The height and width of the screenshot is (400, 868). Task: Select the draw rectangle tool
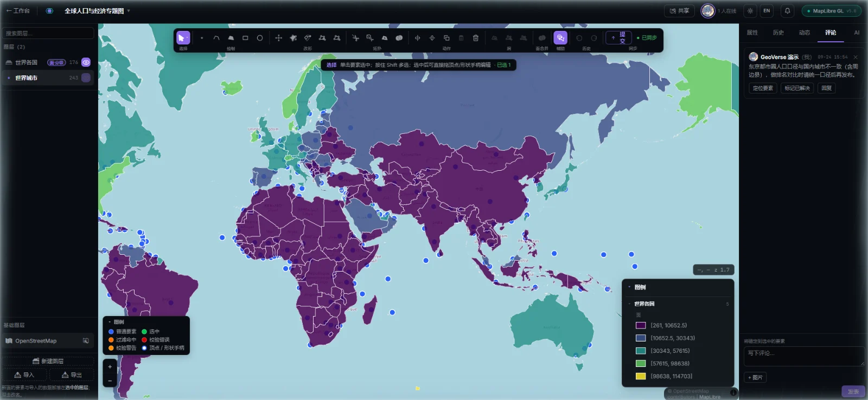point(245,38)
